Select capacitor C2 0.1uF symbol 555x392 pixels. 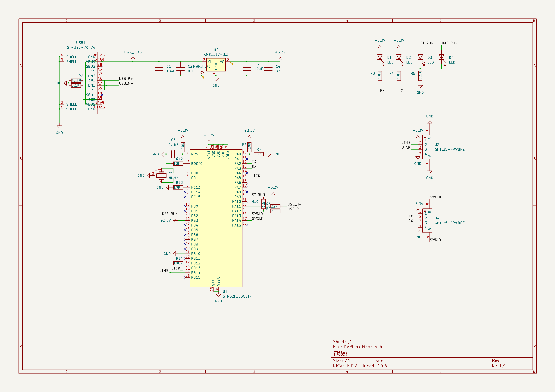pos(180,69)
